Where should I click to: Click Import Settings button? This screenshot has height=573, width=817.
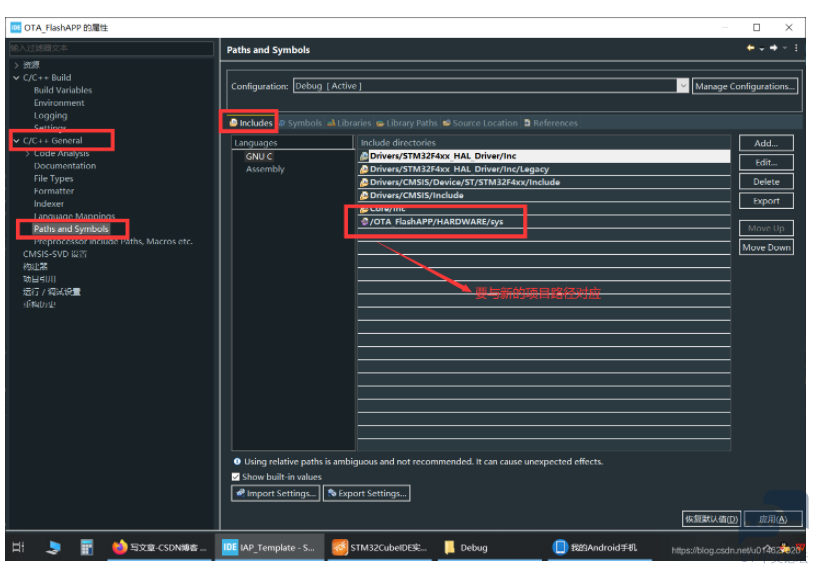coord(276,493)
